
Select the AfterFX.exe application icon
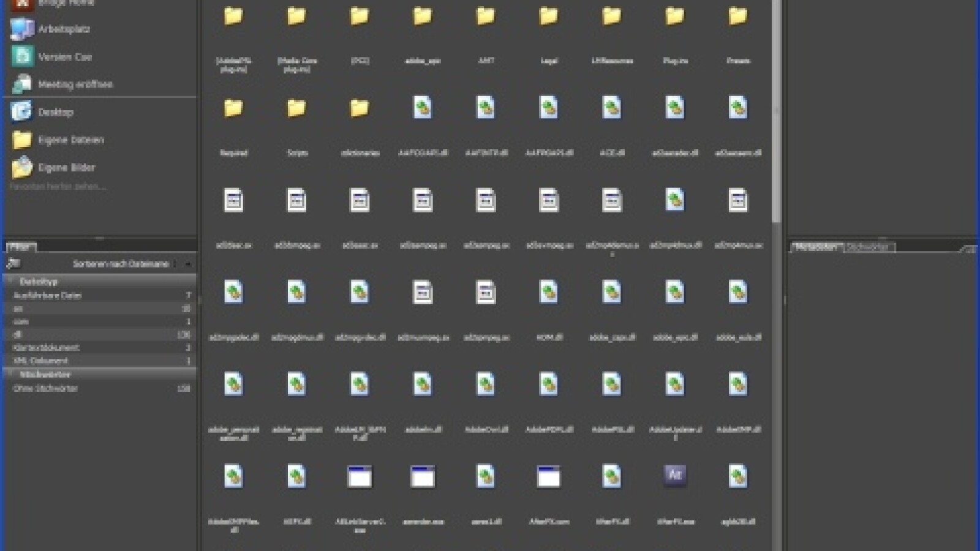[x=675, y=476]
